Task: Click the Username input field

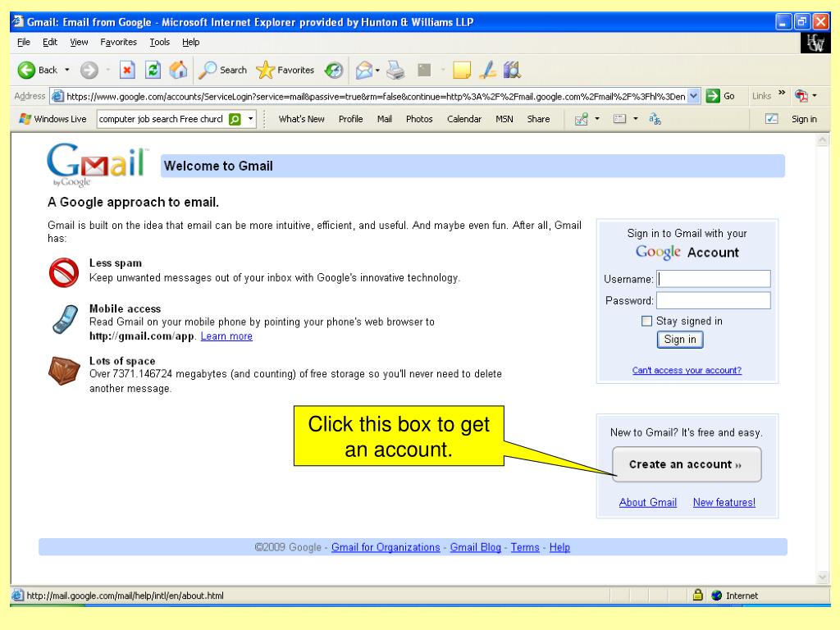Action: (714, 279)
